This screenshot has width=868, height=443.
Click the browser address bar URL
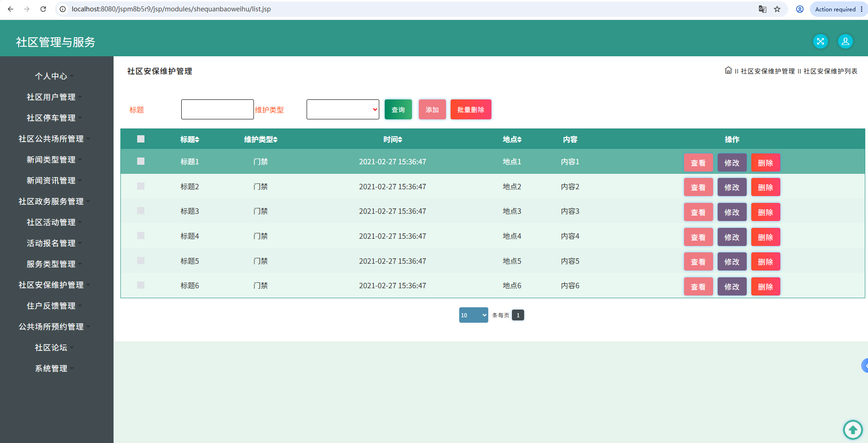point(171,9)
